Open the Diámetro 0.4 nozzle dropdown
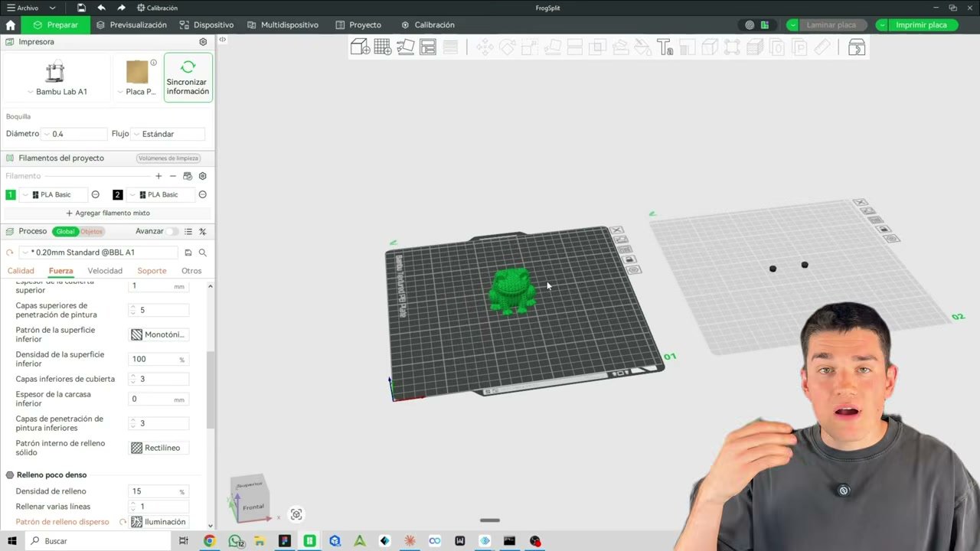Screen dimensions: 980x551 tap(74, 134)
